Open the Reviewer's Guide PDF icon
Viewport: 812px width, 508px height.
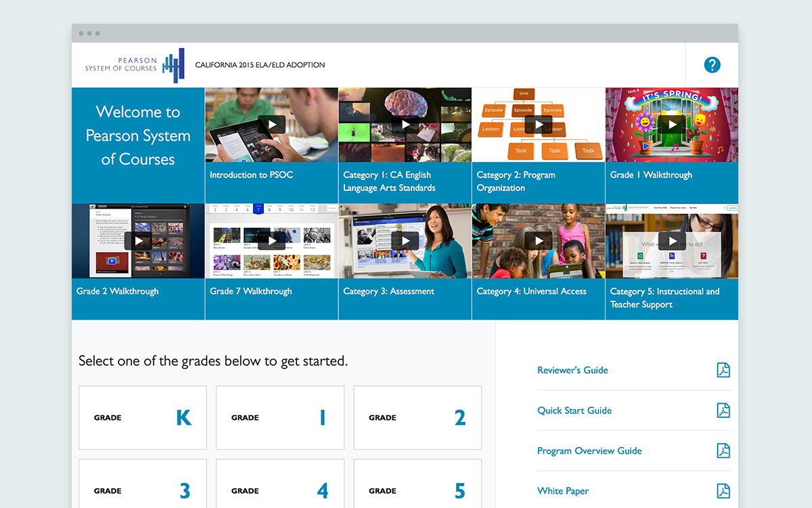tap(723, 370)
